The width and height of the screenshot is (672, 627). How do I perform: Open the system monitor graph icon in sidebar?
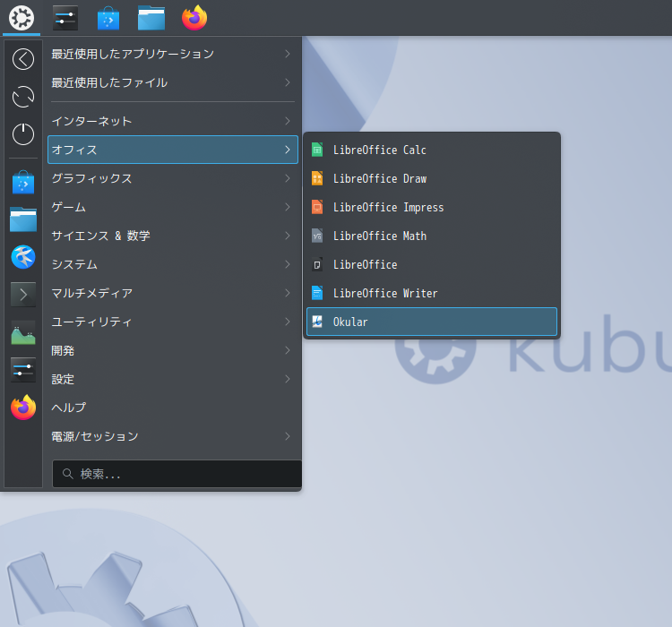[x=23, y=332]
